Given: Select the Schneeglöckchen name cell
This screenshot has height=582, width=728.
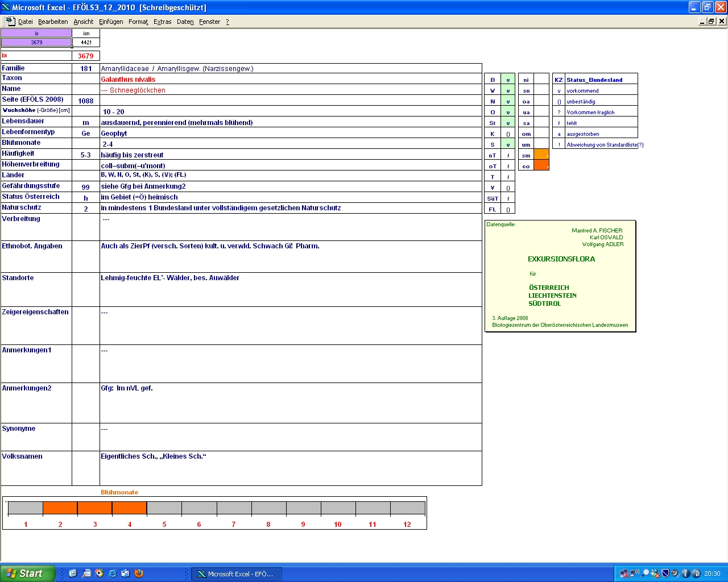Looking at the screenshot, I should click(291, 90).
